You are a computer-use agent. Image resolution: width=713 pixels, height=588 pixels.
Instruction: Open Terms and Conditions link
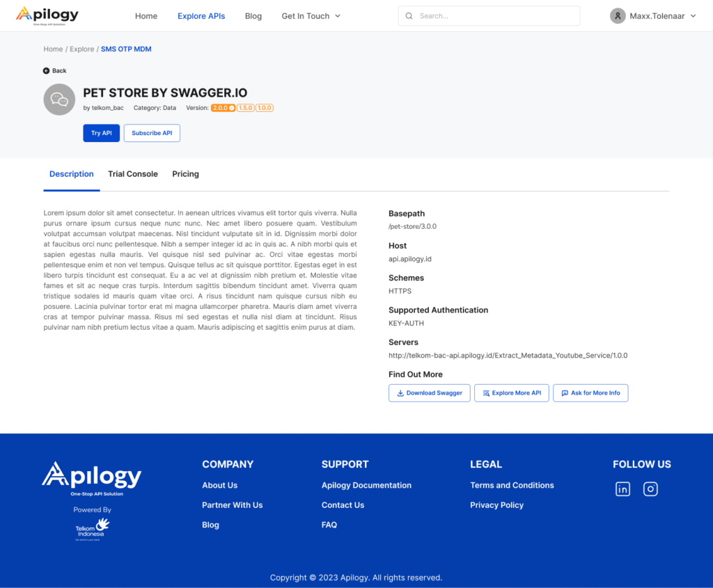click(x=512, y=485)
